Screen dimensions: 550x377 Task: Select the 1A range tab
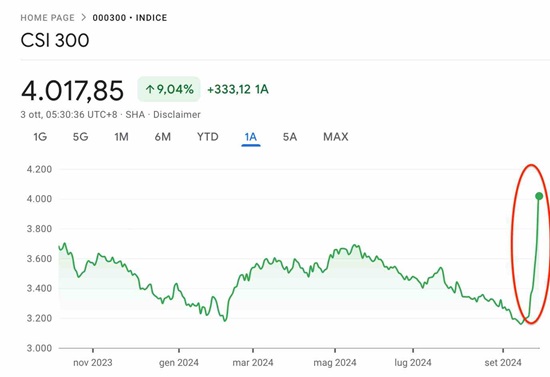tap(251, 137)
